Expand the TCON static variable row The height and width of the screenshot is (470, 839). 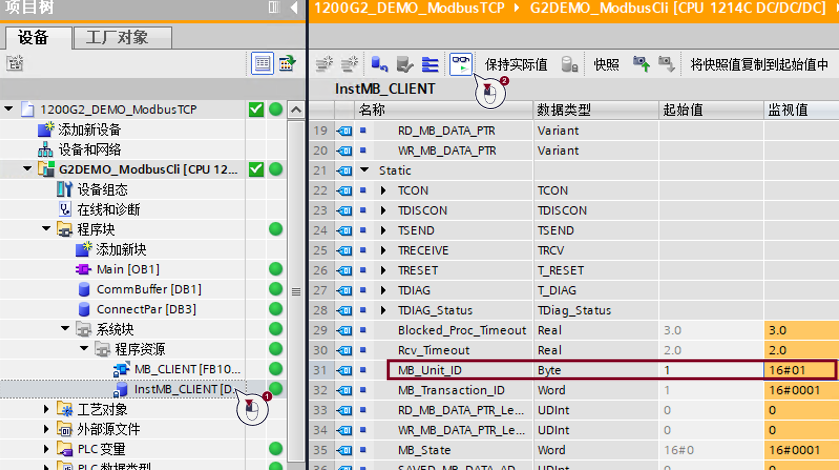tap(384, 190)
